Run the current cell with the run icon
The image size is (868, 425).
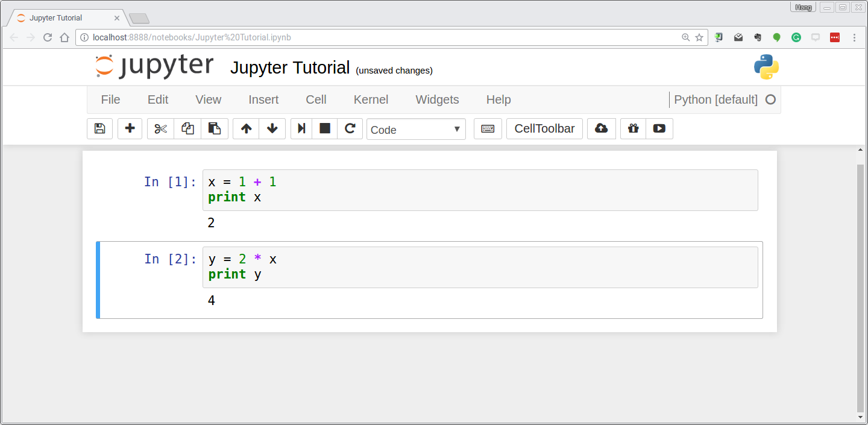[301, 128]
